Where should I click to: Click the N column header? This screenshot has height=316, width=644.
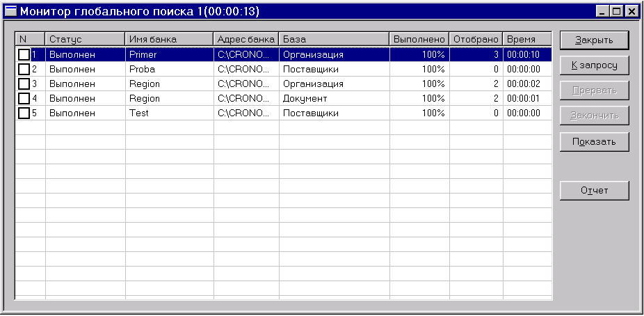click(31, 40)
